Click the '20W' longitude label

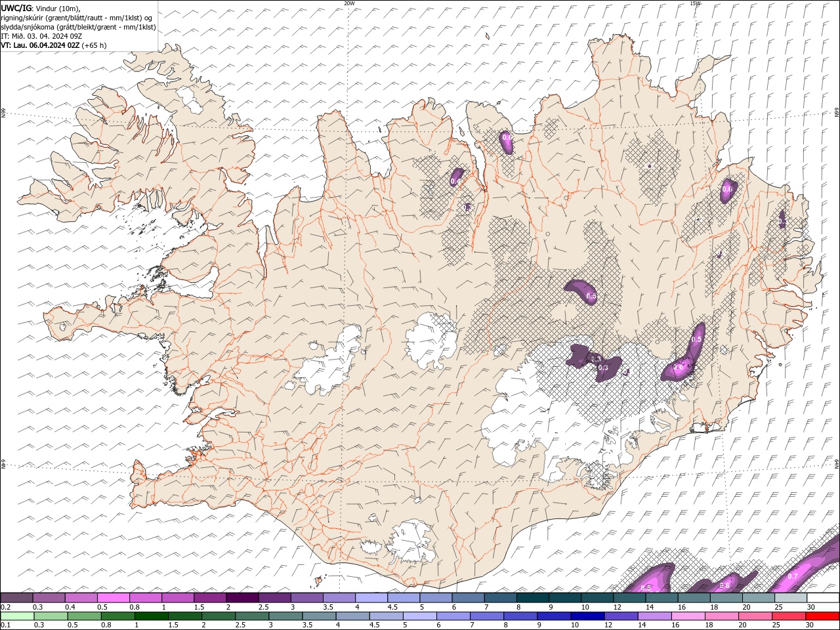(350, 3)
